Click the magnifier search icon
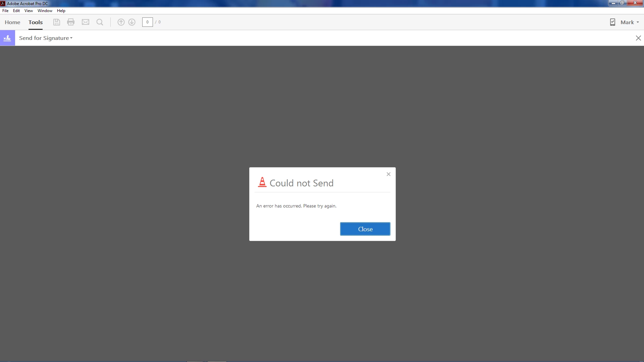Screen dimensions: 644x362 pos(100,22)
